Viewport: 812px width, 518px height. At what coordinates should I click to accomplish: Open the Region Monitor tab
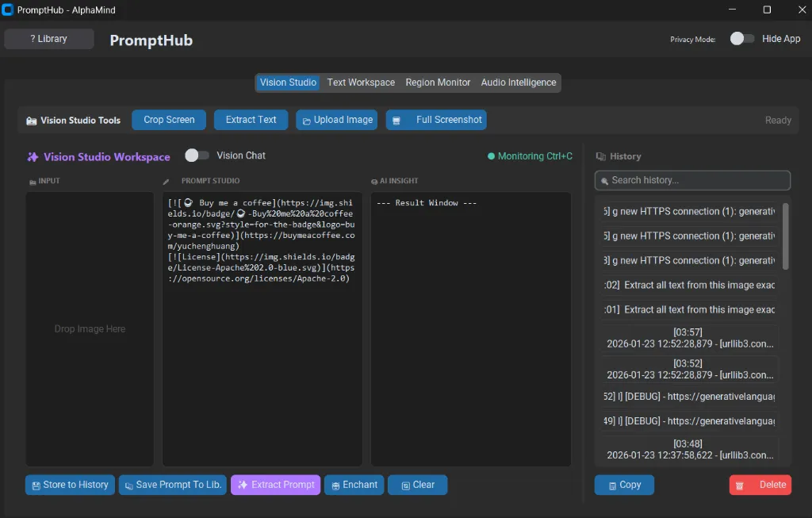(x=438, y=82)
